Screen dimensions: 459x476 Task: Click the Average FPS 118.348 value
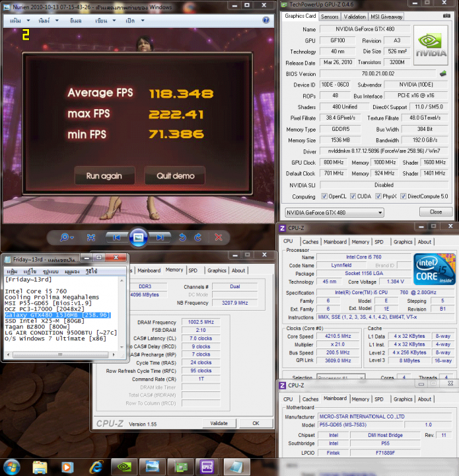coord(182,94)
